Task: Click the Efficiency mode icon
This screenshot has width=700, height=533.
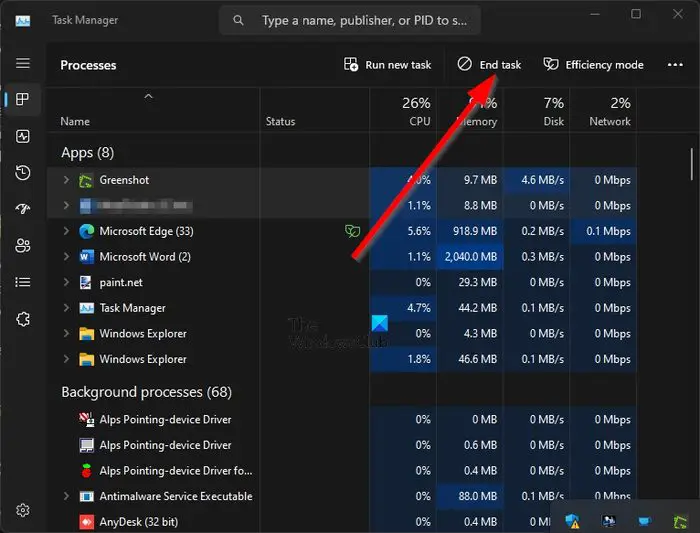Action: (x=551, y=64)
